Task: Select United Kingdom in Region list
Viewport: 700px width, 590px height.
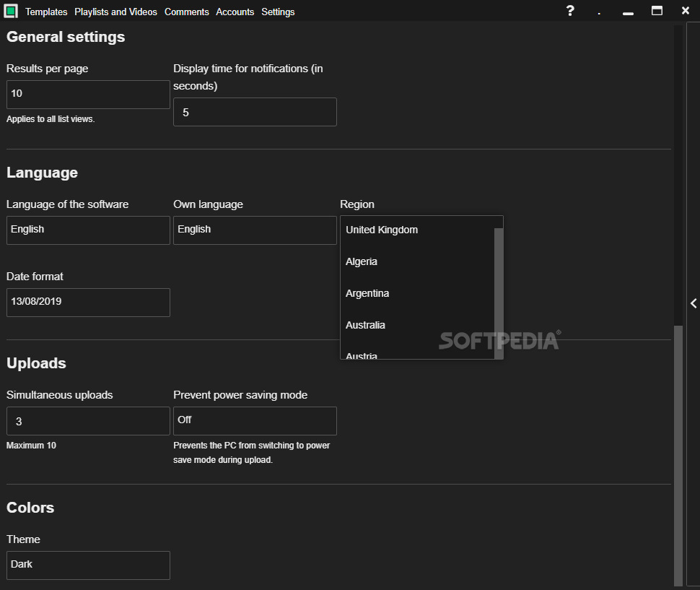Action: coord(417,230)
